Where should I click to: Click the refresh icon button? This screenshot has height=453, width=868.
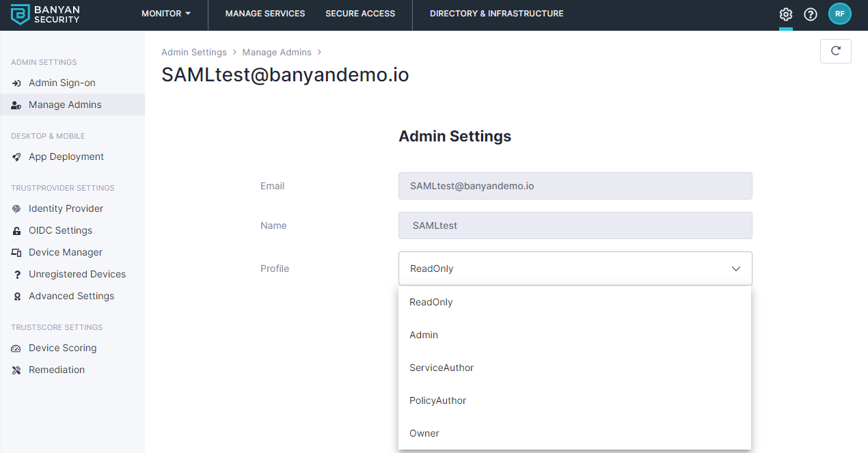tap(835, 51)
